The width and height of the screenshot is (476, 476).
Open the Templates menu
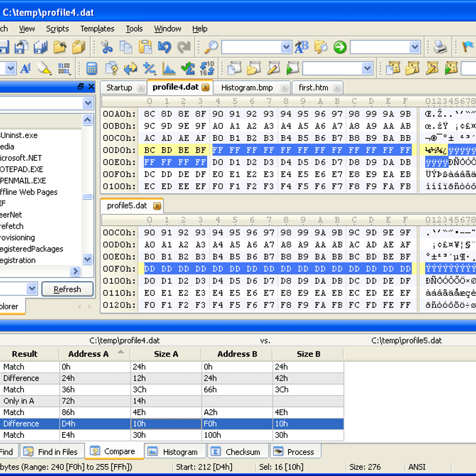coord(97,29)
